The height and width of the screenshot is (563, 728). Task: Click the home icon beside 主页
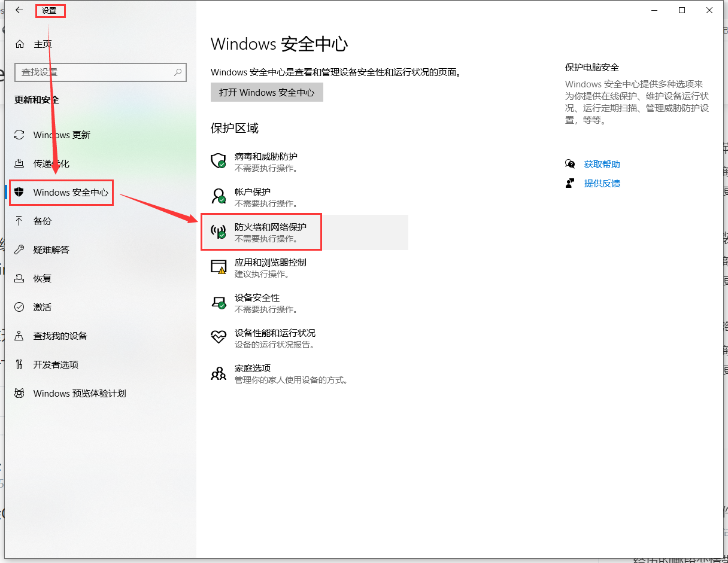(x=20, y=44)
